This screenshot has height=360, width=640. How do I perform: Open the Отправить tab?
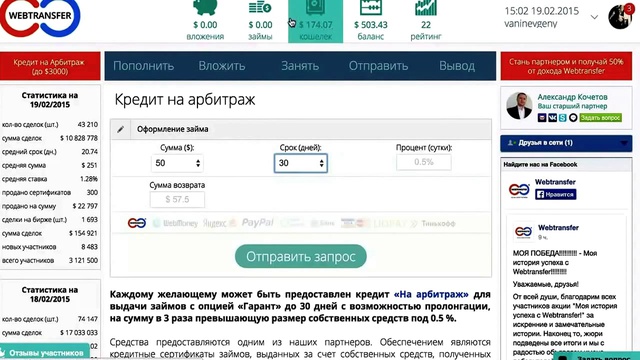378,66
